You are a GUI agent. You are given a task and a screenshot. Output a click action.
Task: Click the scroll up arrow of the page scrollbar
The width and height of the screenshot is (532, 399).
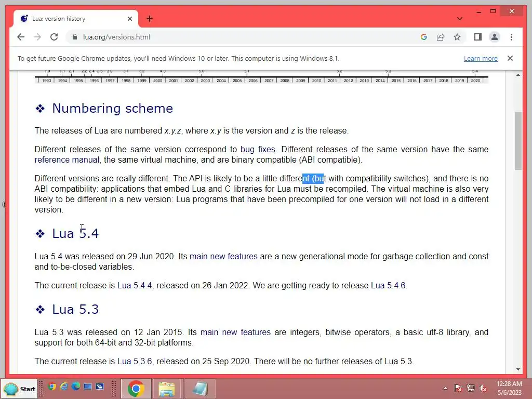[x=518, y=75]
